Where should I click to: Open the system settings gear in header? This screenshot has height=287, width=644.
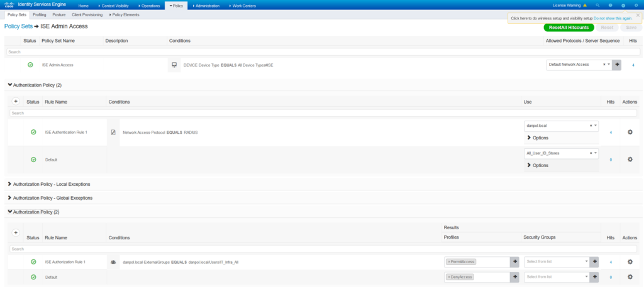pos(635,6)
